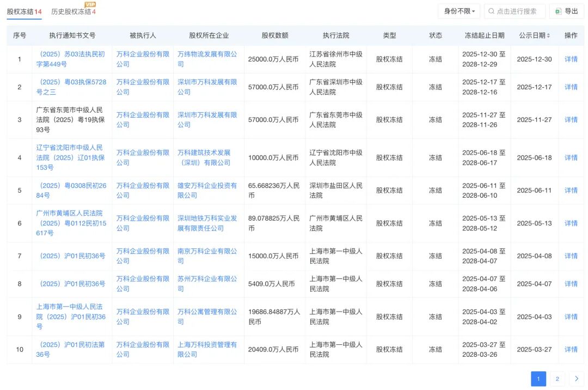The width and height of the screenshot is (588, 390).
Task: Select amount 5409.0万人民币 cell
Action: click(272, 284)
